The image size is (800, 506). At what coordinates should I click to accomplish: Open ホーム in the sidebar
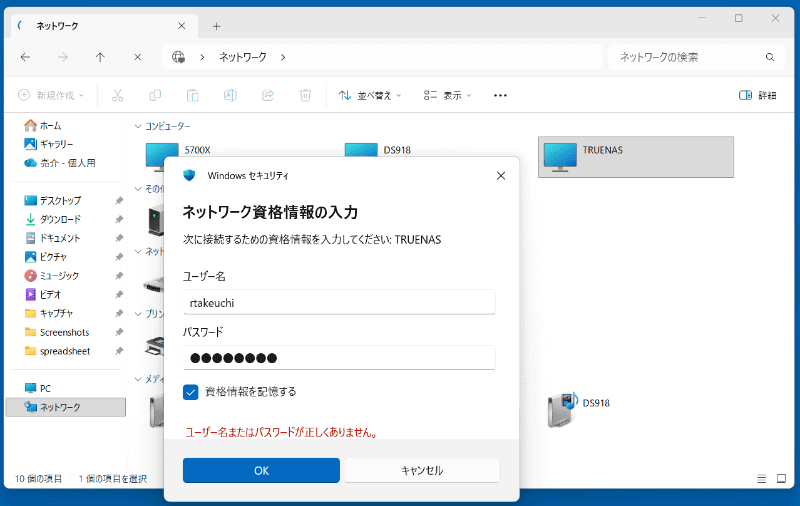[x=43, y=125]
